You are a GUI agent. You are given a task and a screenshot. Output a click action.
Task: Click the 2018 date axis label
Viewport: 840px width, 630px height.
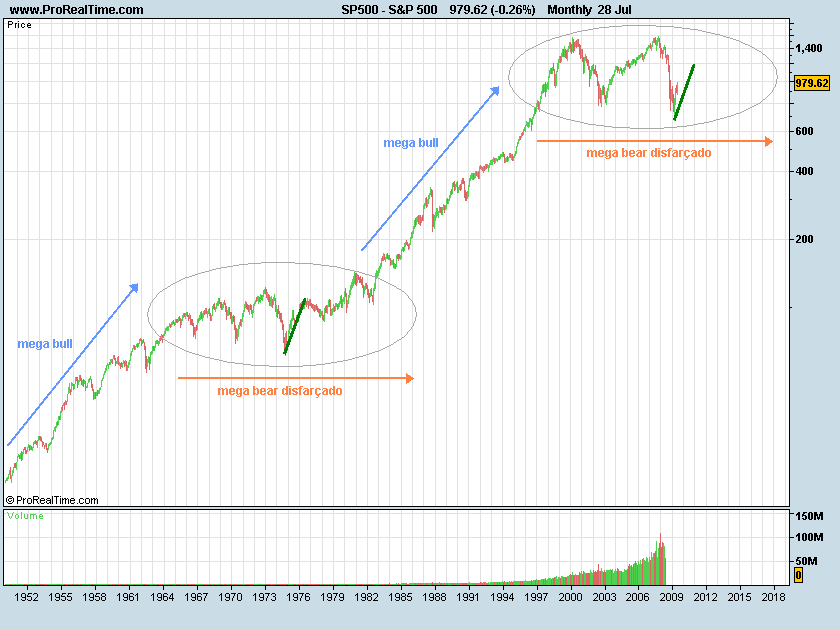pyautogui.click(x=774, y=597)
